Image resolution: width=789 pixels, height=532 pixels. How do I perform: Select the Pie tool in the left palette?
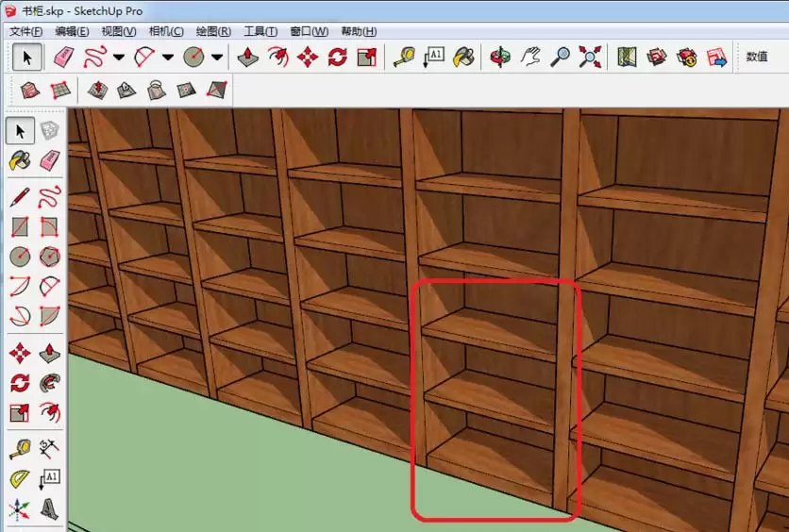coord(49,316)
